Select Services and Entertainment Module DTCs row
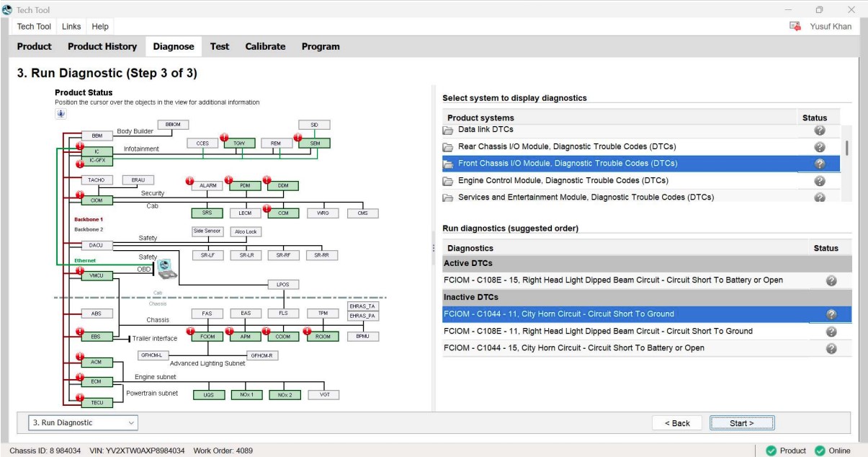 641,197
